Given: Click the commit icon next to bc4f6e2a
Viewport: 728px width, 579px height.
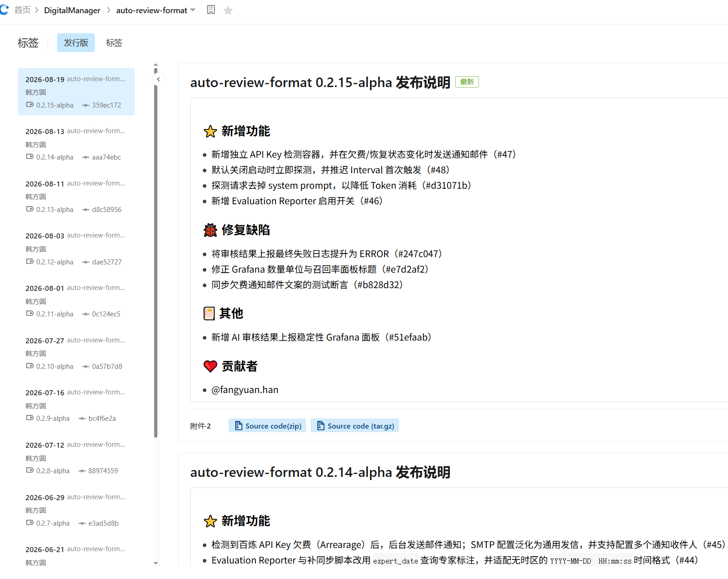Looking at the screenshot, I should pos(82,419).
